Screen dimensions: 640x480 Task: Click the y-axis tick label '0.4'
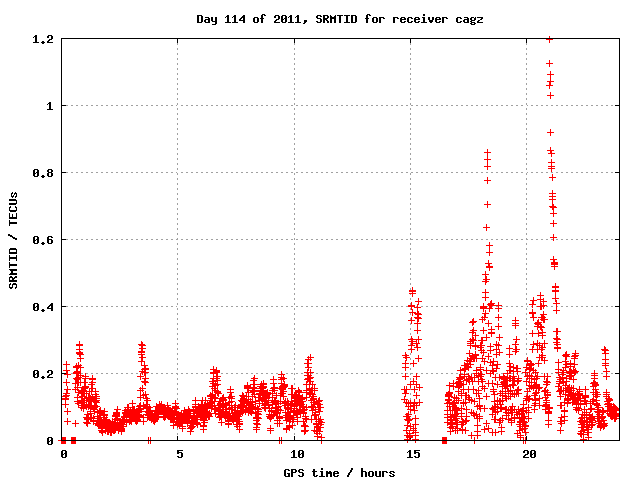(x=41, y=307)
